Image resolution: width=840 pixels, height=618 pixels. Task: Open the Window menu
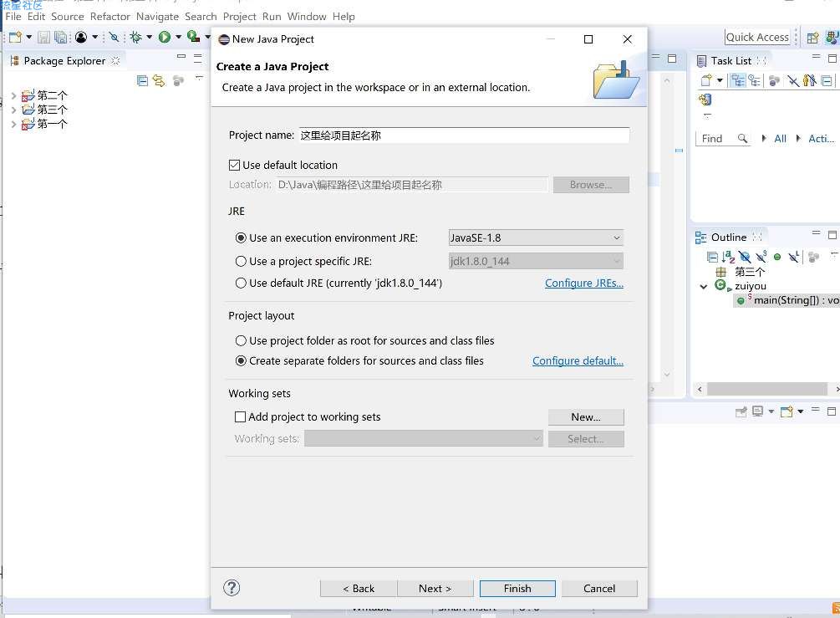pos(307,17)
